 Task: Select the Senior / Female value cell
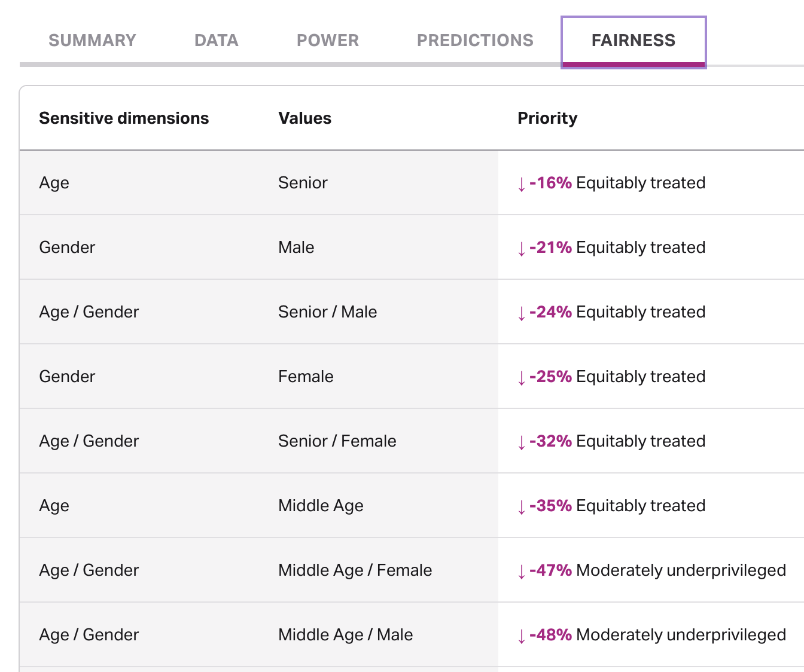point(337,441)
